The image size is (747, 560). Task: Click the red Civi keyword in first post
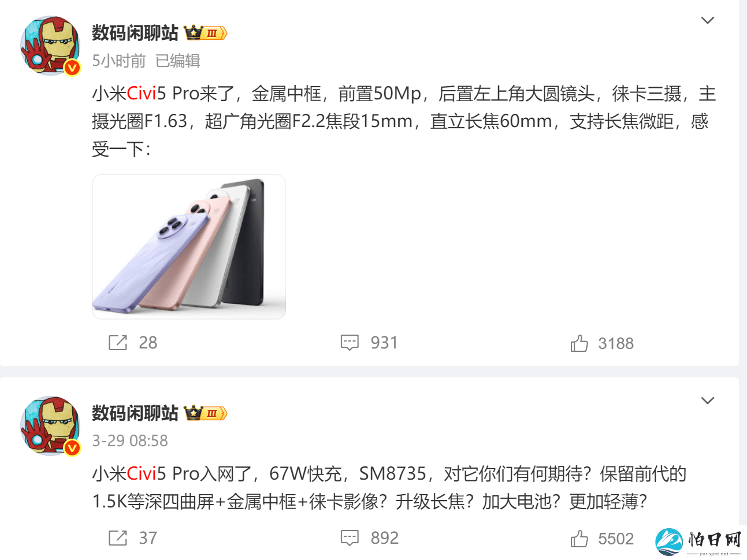point(142,93)
